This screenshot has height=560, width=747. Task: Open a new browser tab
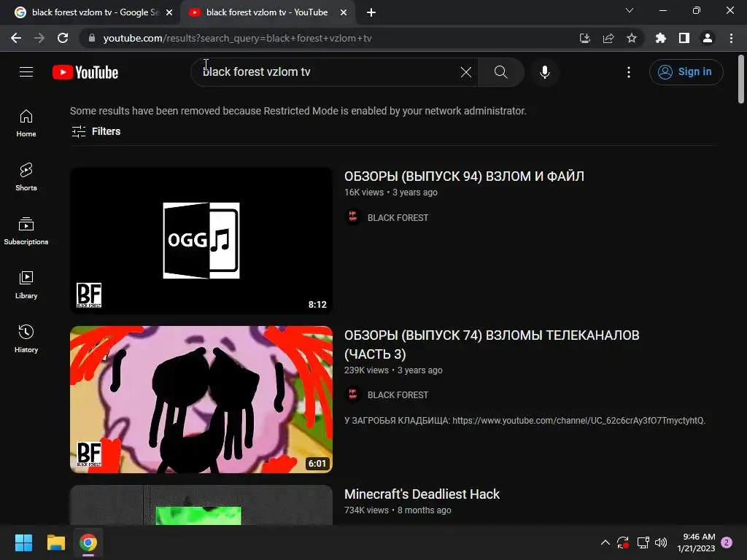coord(371,12)
